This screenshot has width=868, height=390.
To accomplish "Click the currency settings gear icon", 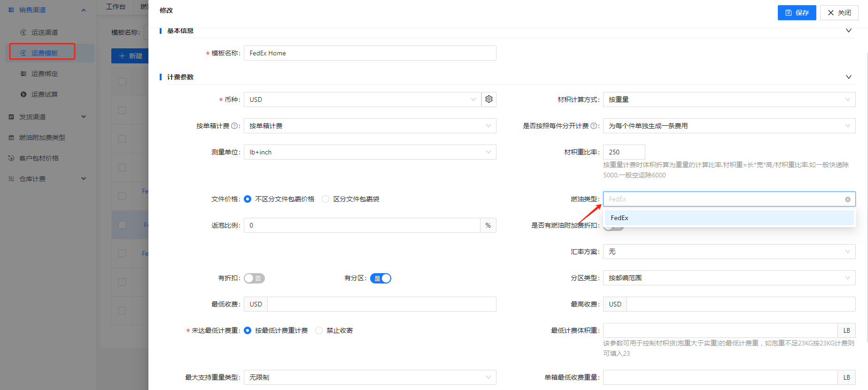I will pos(489,99).
